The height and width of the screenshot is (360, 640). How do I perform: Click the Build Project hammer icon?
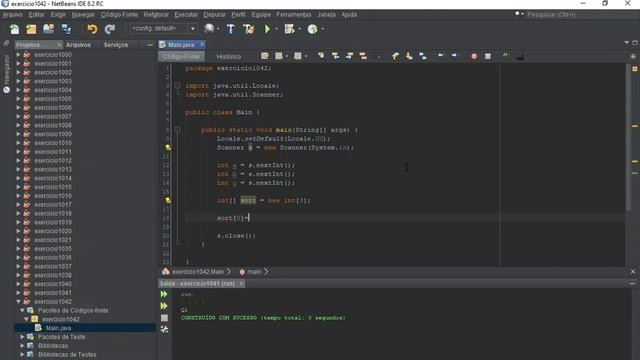pos(231,29)
